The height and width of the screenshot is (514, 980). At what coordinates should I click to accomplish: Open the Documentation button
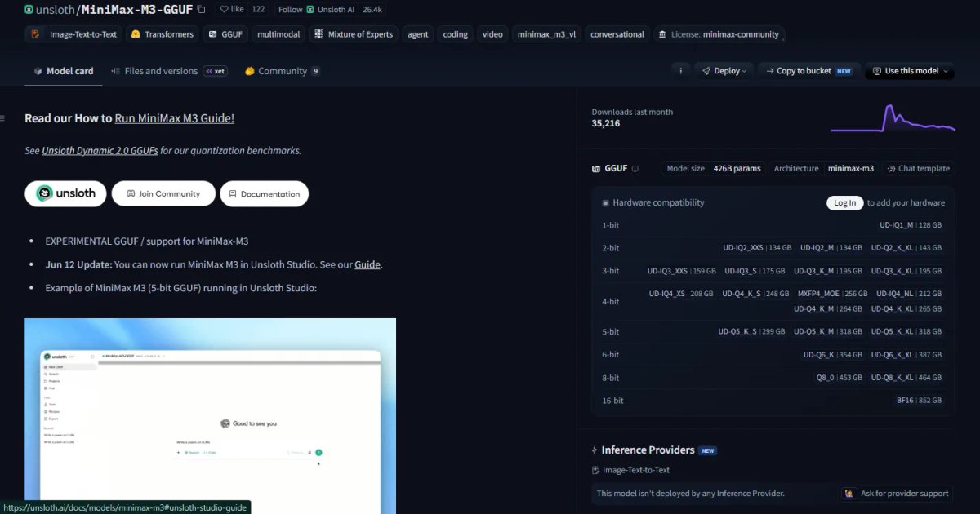(265, 193)
